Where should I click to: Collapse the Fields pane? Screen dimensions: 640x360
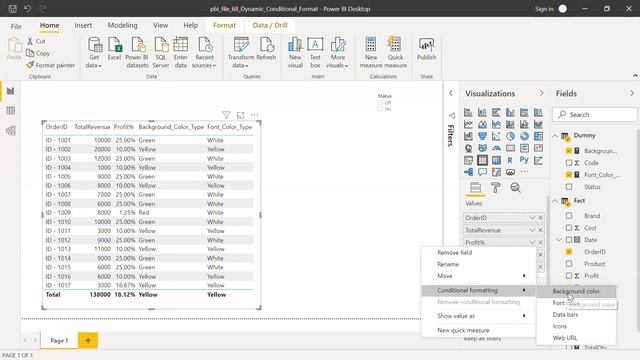click(x=632, y=93)
